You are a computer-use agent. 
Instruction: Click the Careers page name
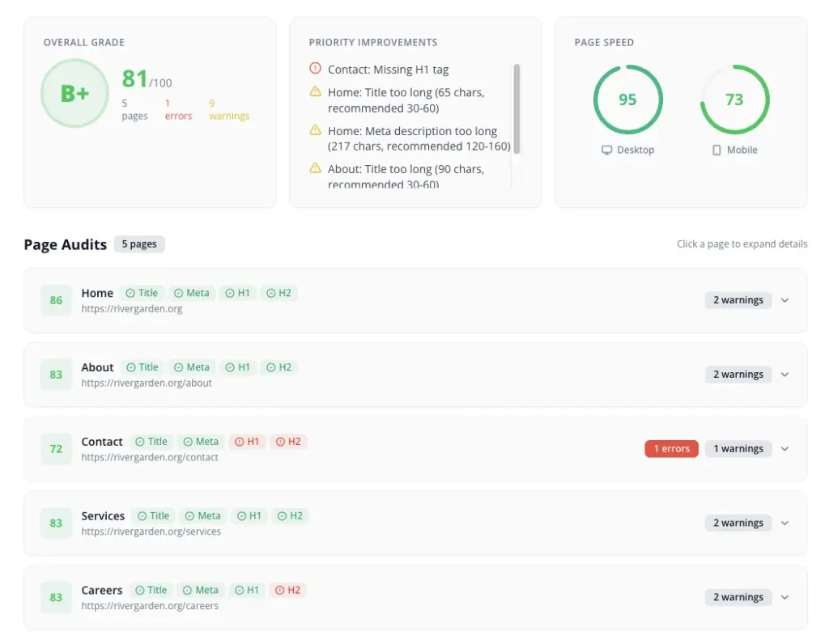click(101, 590)
